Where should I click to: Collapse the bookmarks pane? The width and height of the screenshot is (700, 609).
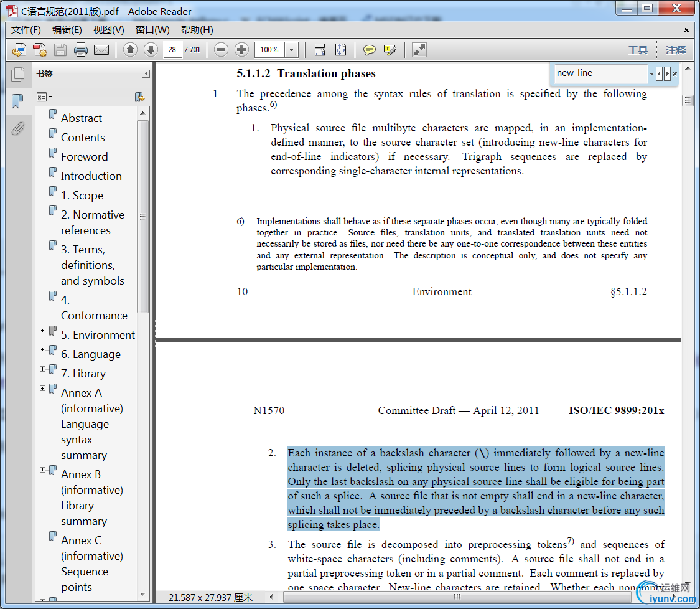(x=146, y=73)
